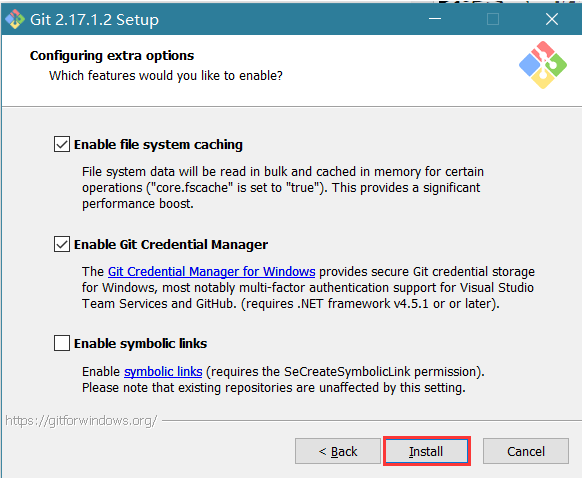Click the 'Enable file system caching' label text
584x480 pixels.
(158, 144)
